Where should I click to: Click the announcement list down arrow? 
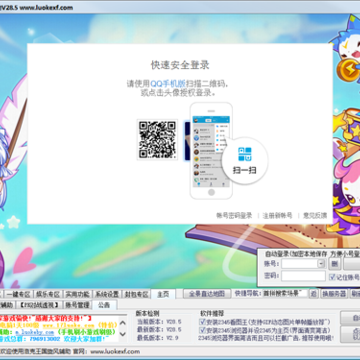[x=123, y=334]
